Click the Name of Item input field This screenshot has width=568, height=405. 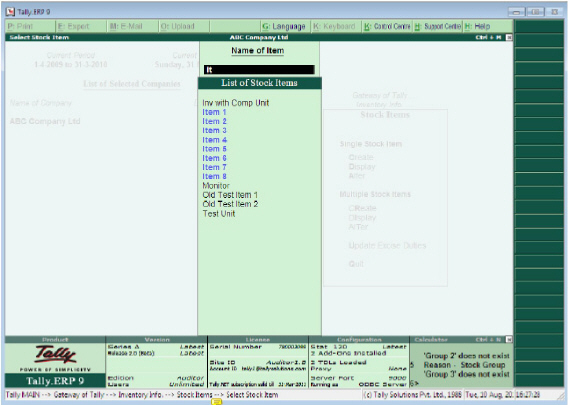coord(259,70)
